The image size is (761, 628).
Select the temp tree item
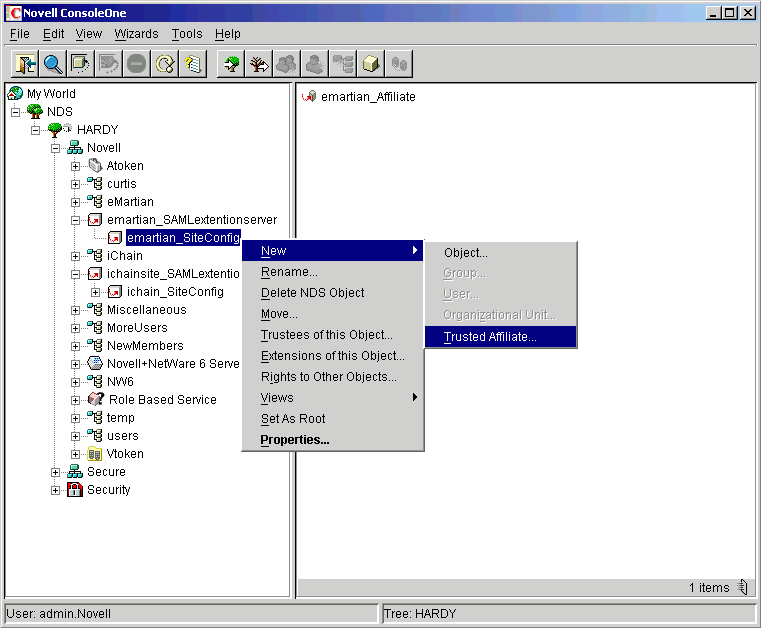(x=120, y=417)
